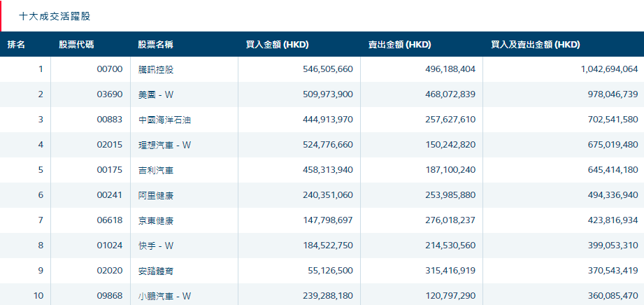Viewport: 644px width, 305px height.
Task: Click sell amount 253,985,880
Action: 450,195
